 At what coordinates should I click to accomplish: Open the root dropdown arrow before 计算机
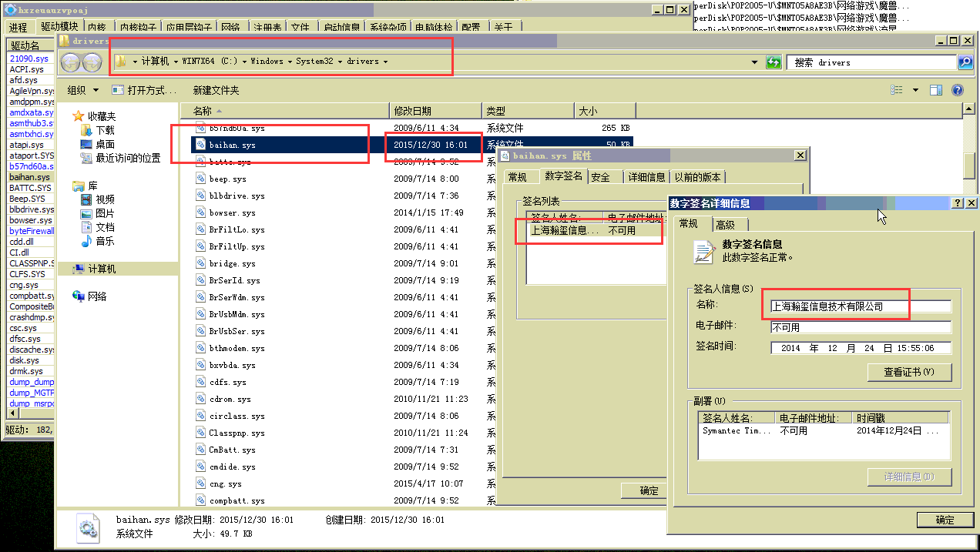coord(135,62)
